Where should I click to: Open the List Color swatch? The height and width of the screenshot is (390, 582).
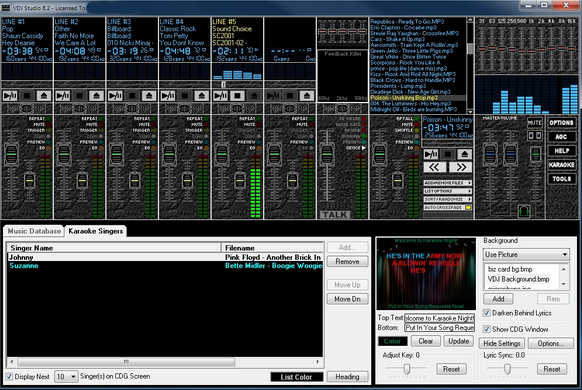(296, 377)
